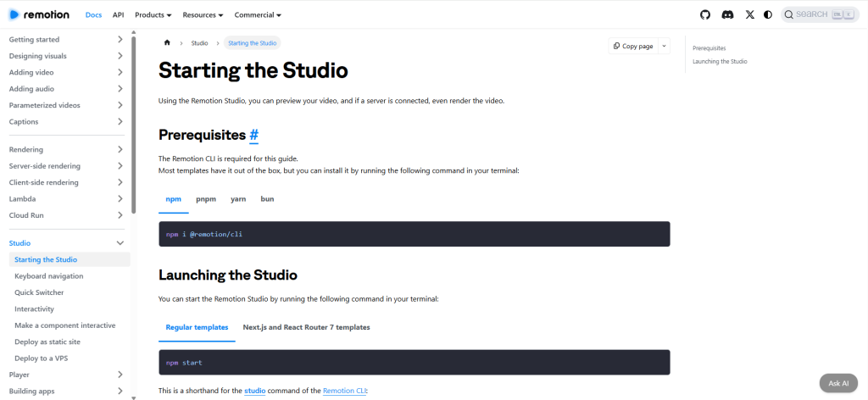The height and width of the screenshot is (400, 868).
Task: Click the Prerequisites heading # anchor
Action: 253,135
